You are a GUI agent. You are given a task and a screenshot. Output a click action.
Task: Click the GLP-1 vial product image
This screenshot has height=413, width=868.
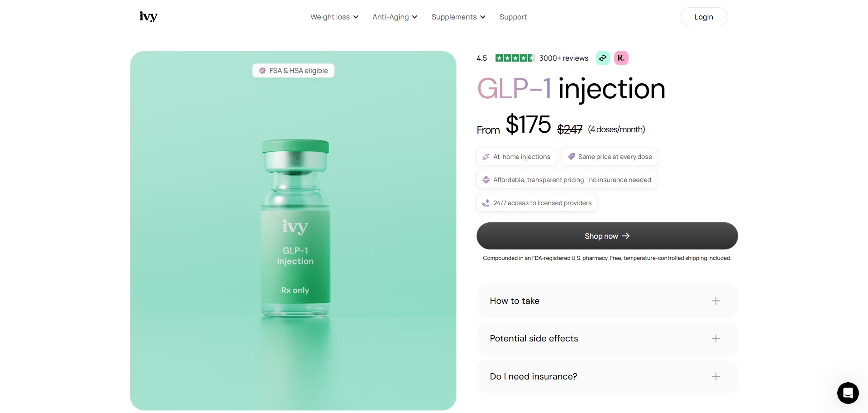pos(295,229)
